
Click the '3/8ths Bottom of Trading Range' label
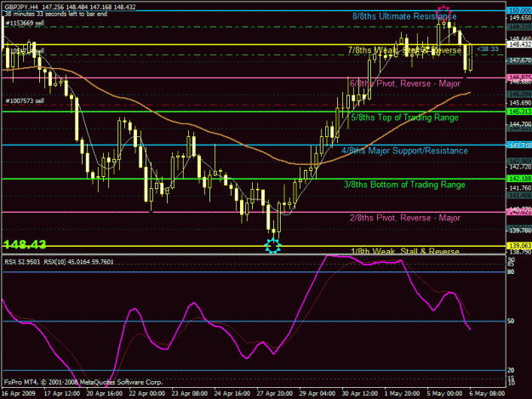tap(404, 185)
